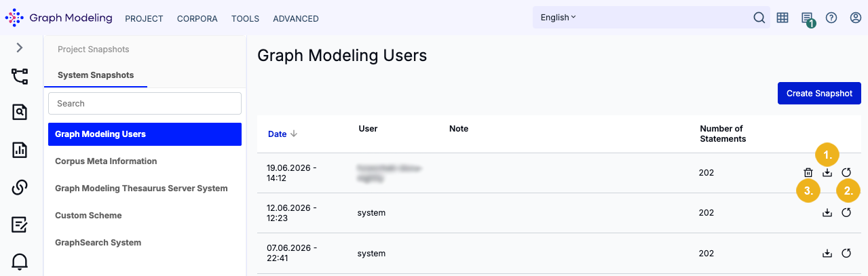
Task: Click the Graph Modeling logo
Action: tap(58, 18)
